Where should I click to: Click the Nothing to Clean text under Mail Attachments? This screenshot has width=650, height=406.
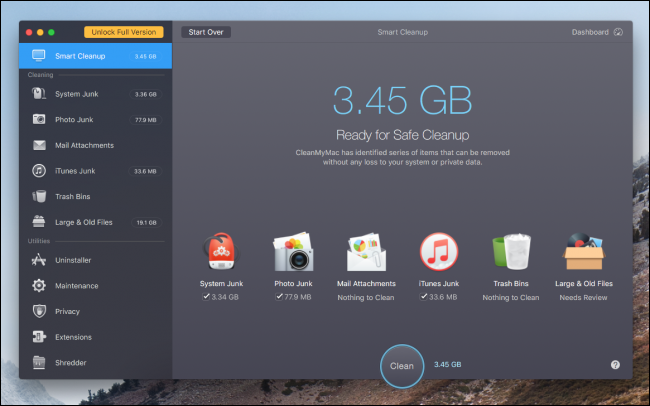(x=366, y=297)
